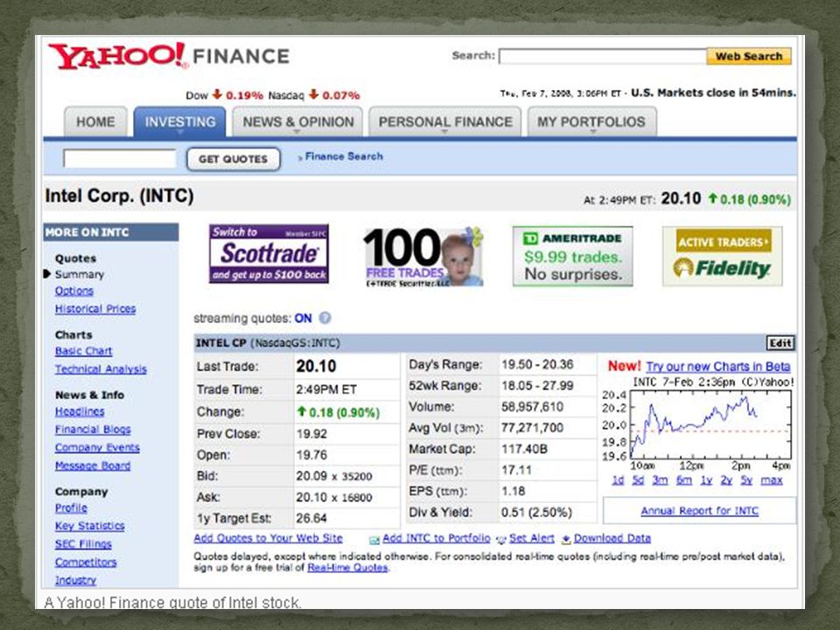Image resolution: width=840 pixels, height=630 pixels.
Task: Expand the dropdown arrow under MY PORTFOLIOS
Action: pyautogui.click(x=593, y=132)
